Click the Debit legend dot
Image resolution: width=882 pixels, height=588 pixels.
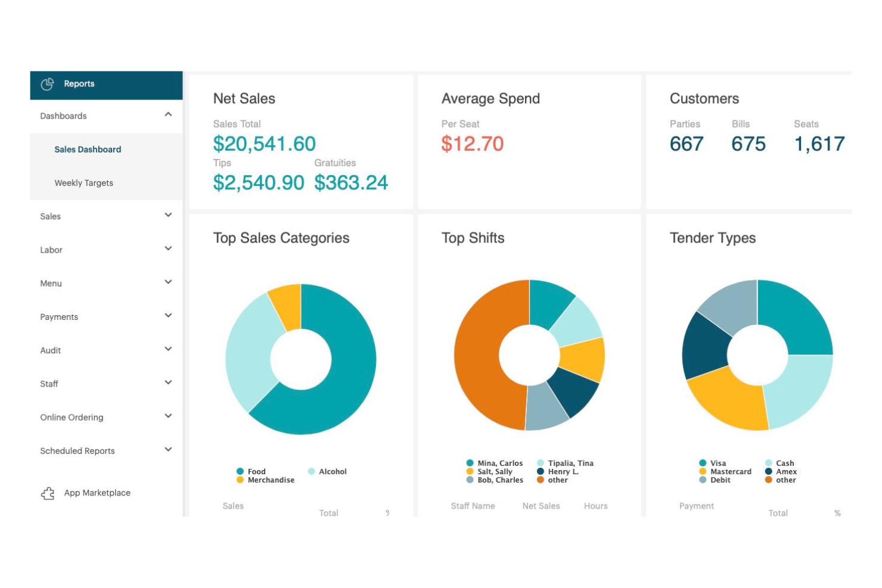(701, 480)
